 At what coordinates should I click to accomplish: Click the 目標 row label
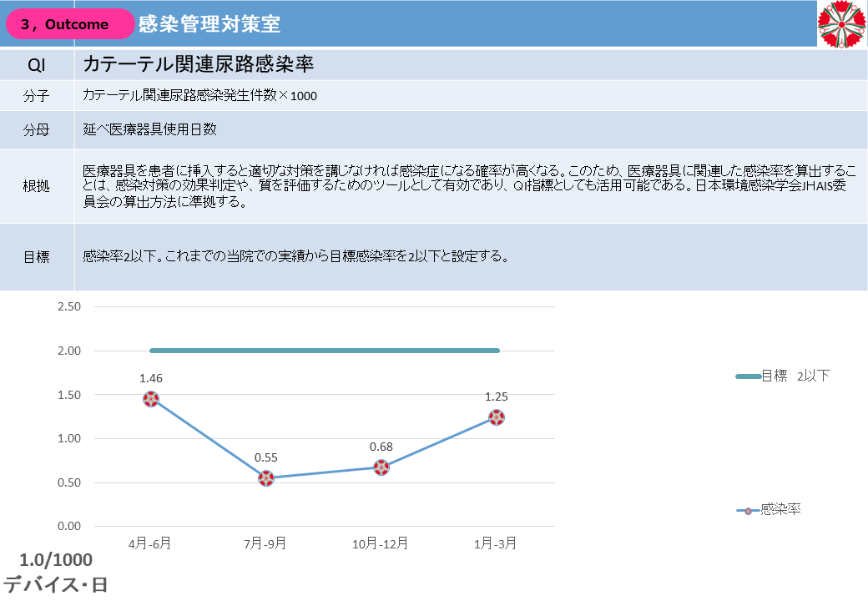click(x=37, y=257)
